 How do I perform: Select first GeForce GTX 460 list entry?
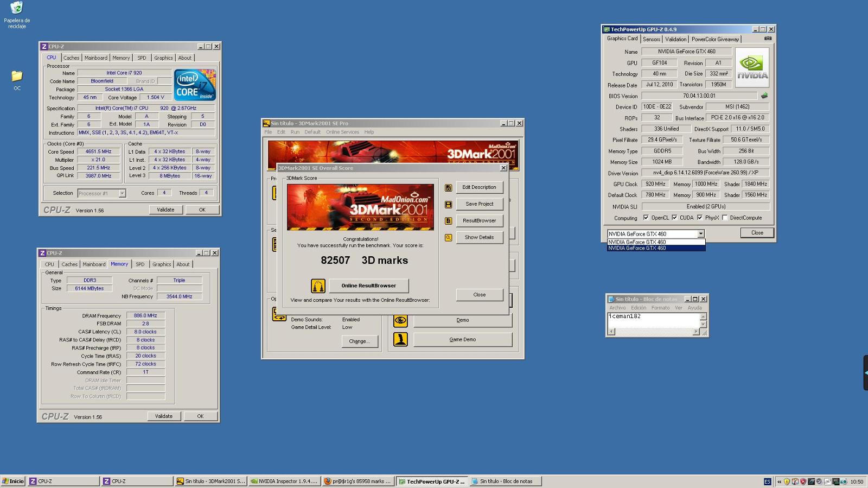coord(656,242)
